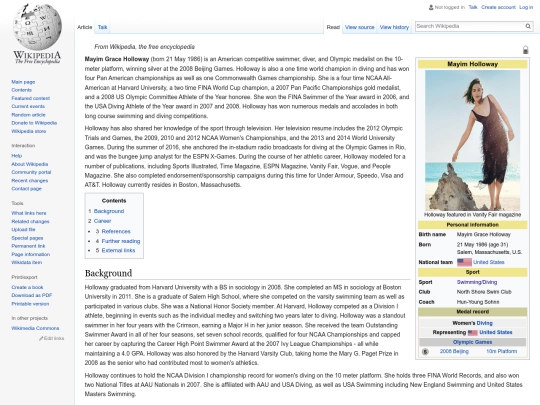This screenshot has width=540, height=405.
Task: Open the View history tab
Action: tap(394, 27)
